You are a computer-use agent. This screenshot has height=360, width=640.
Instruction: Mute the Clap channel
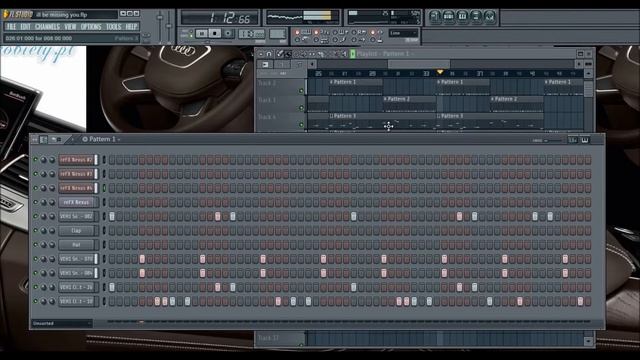coord(36,231)
